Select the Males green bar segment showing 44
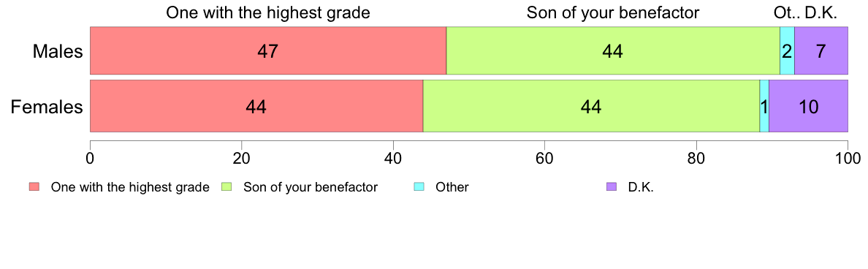Viewport: 868px width, 269px height. 613,50
